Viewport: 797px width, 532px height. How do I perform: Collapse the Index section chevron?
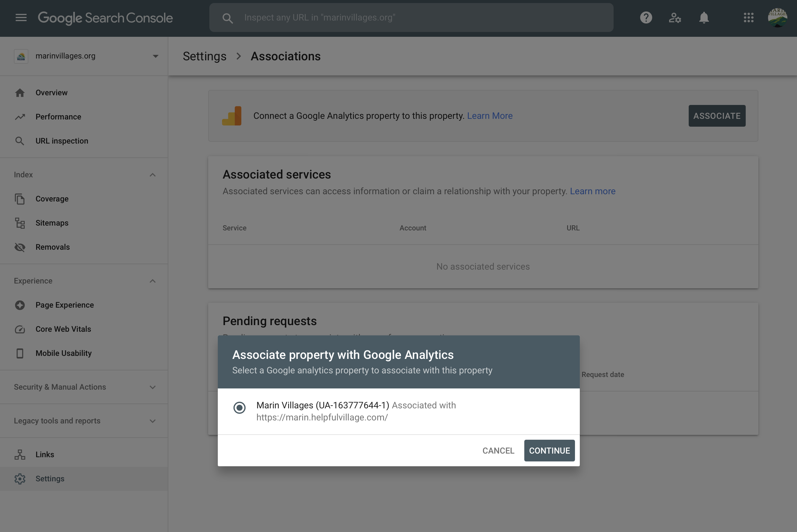pos(153,175)
